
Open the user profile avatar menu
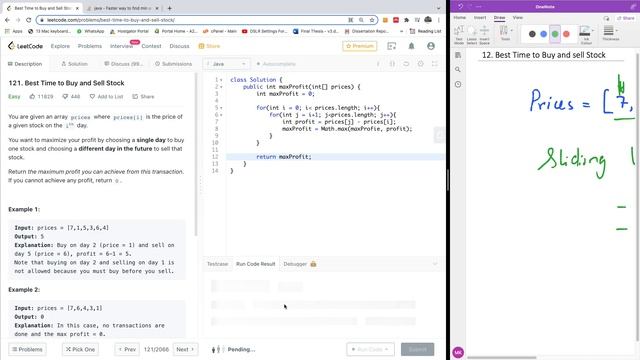click(431, 46)
